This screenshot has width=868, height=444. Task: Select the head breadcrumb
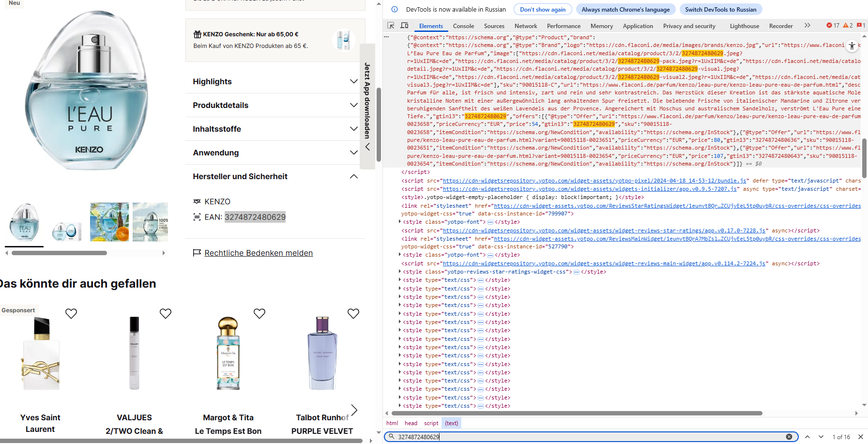point(411,423)
